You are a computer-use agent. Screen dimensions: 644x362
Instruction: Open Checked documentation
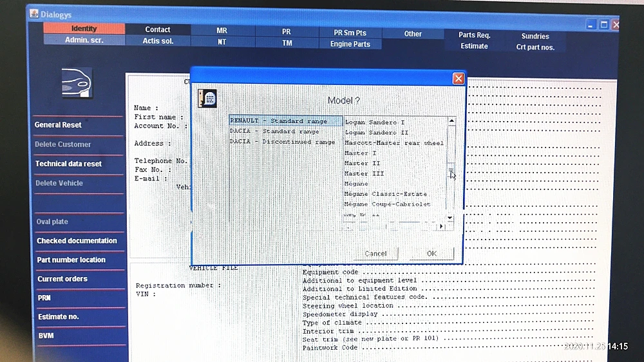tap(77, 240)
